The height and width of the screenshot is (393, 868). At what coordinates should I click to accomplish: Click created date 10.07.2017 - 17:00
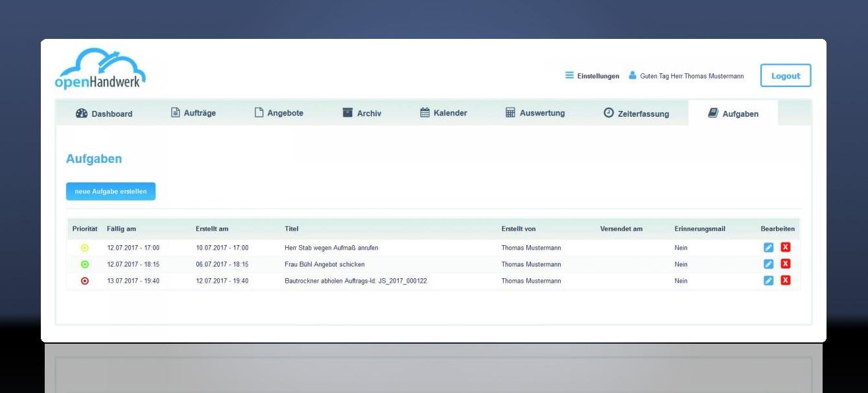(x=222, y=248)
